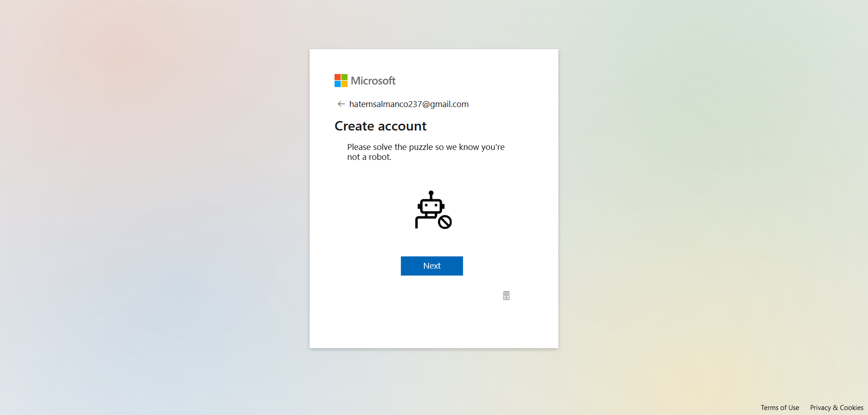Click the back arrow beside the email
The width and height of the screenshot is (868, 415).
click(341, 104)
